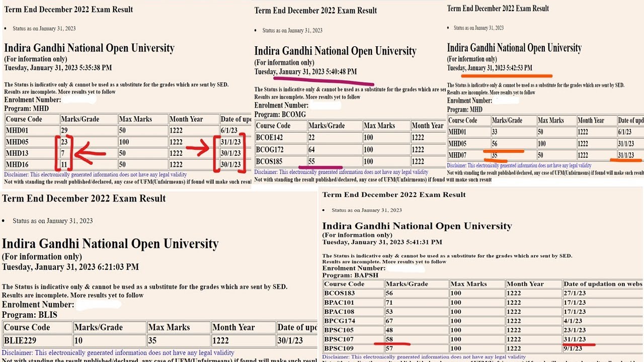Viewport: 644px width, 362px height.
Task: Click marks 48 in the BPSC105 row
Action: pos(389,330)
